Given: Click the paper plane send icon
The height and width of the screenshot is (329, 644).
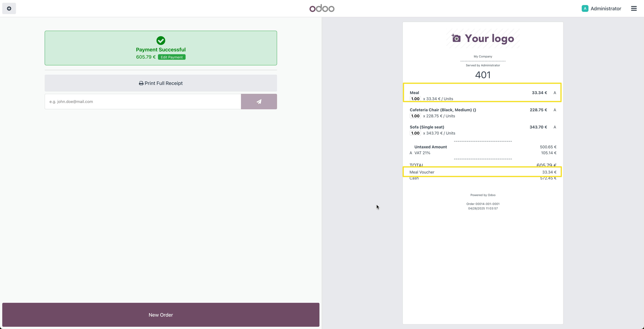Looking at the screenshot, I should [259, 101].
